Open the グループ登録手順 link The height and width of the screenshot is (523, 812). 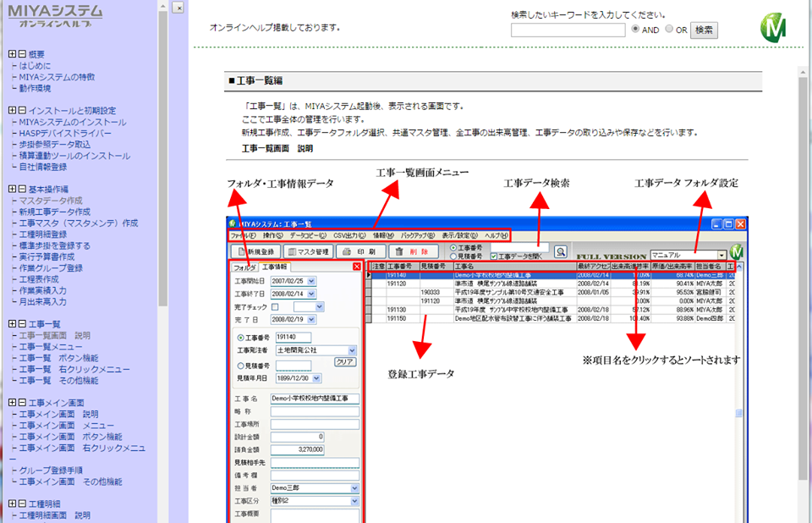(x=51, y=471)
